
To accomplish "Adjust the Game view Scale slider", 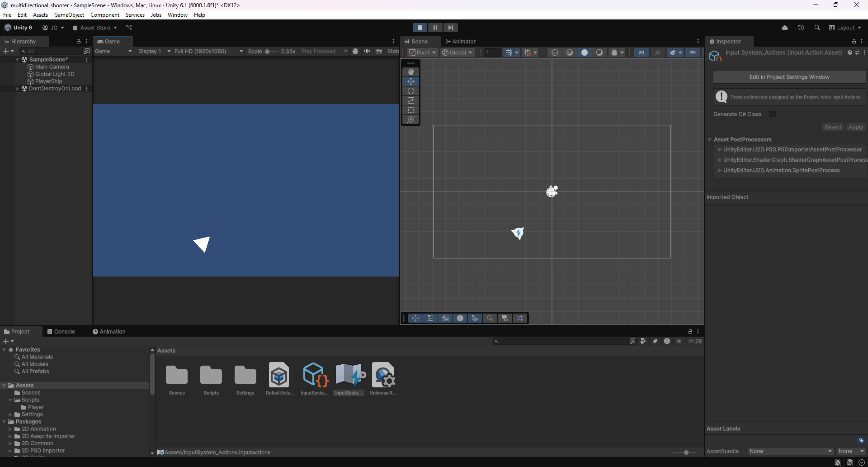I will click(268, 52).
